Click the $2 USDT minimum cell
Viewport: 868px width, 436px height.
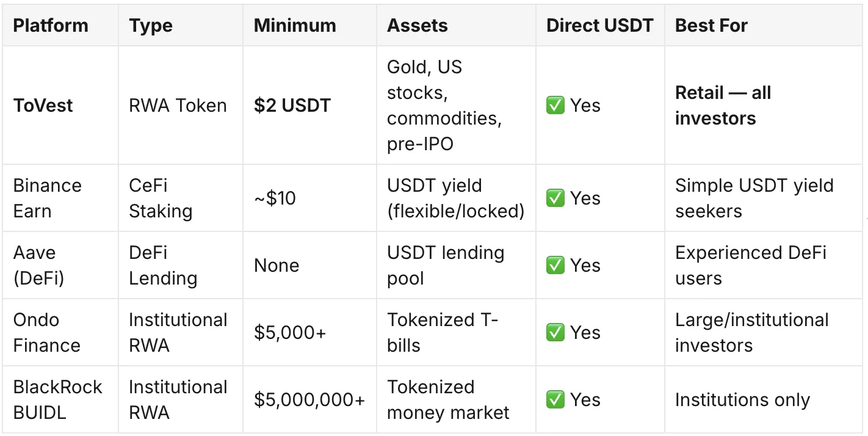pyautogui.click(x=292, y=106)
